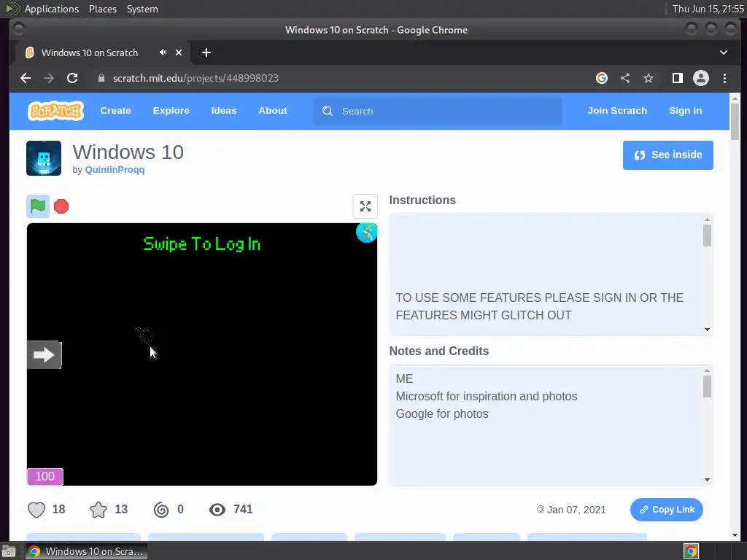Copy the project link
The image size is (747, 560).
coord(667,510)
